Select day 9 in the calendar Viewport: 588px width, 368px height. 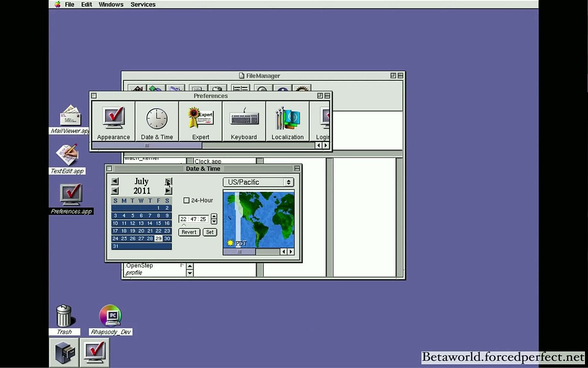point(167,216)
